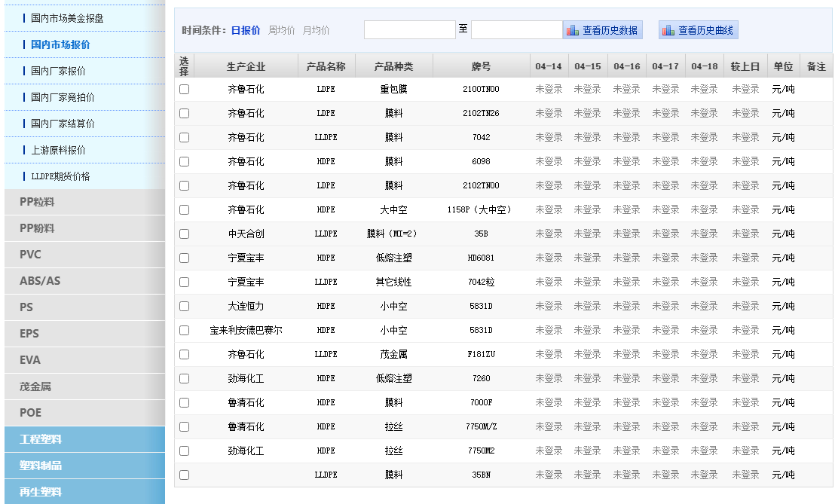Image resolution: width=835 pixels, height=504 pixels.
Task: Switch to 周均价 time condition
Action: 282,30
